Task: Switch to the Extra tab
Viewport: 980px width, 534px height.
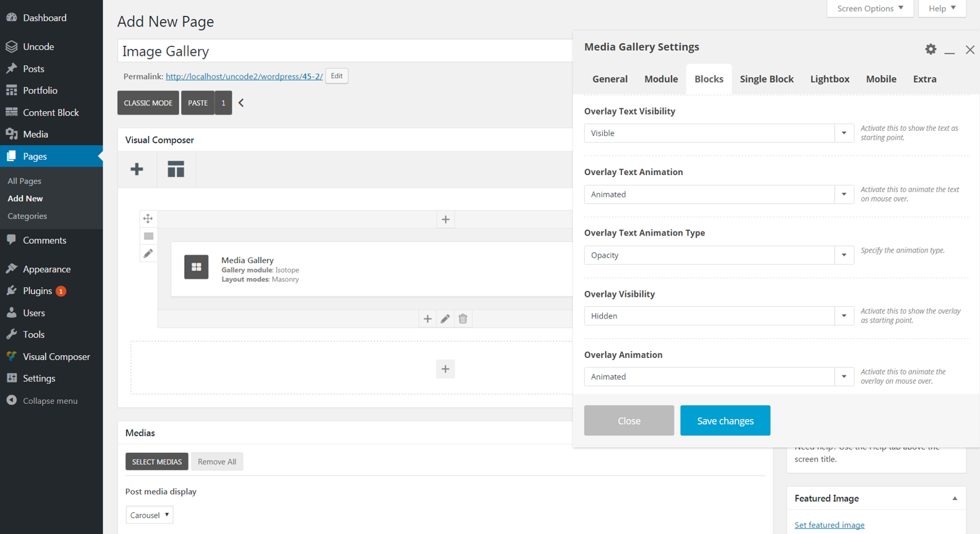Action: pos(924,79)
